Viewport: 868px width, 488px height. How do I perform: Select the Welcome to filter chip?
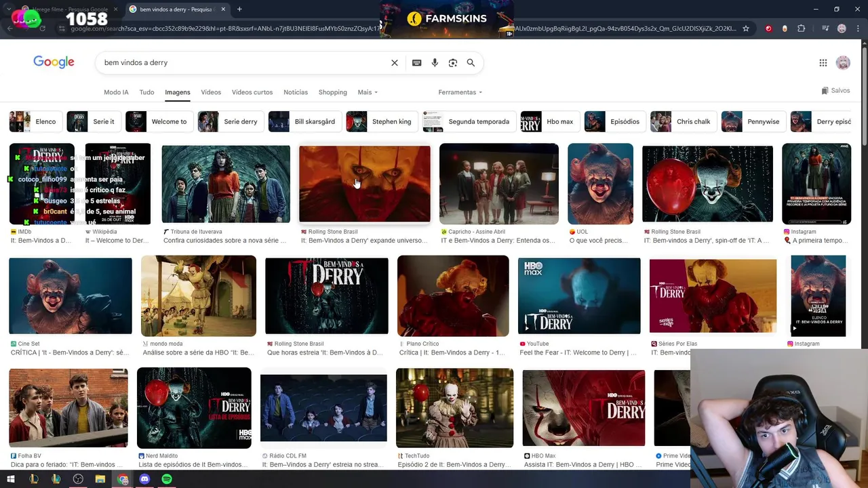159,121
